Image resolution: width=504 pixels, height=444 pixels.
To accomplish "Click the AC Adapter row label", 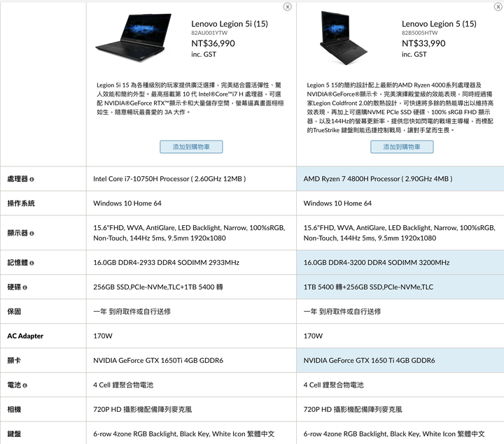I will point(25,336).
